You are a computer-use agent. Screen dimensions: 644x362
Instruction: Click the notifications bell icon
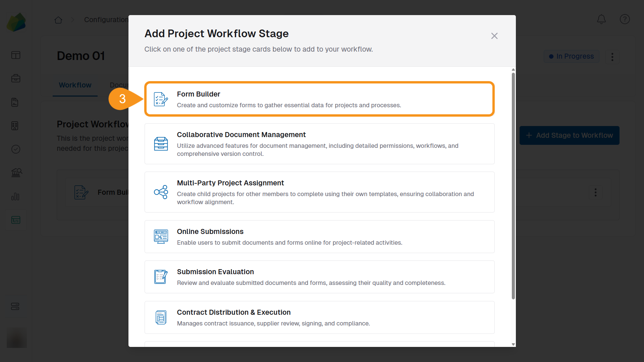coord(601,19)
